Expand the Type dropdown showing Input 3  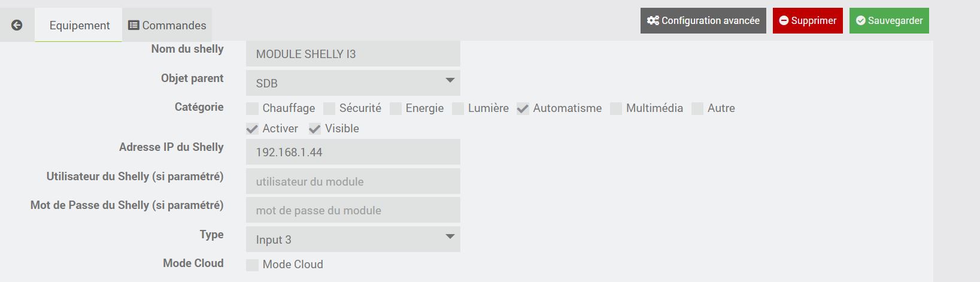[353, 239]
